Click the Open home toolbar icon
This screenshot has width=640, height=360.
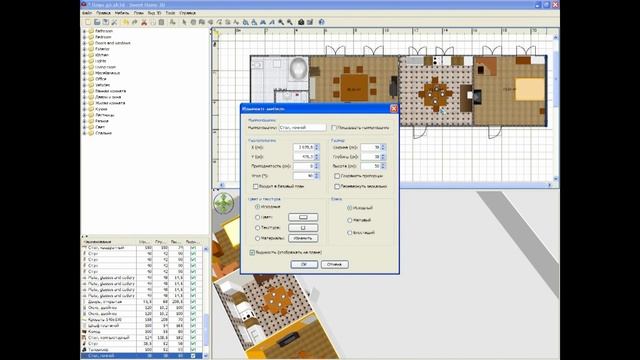[x=97, y=22]
